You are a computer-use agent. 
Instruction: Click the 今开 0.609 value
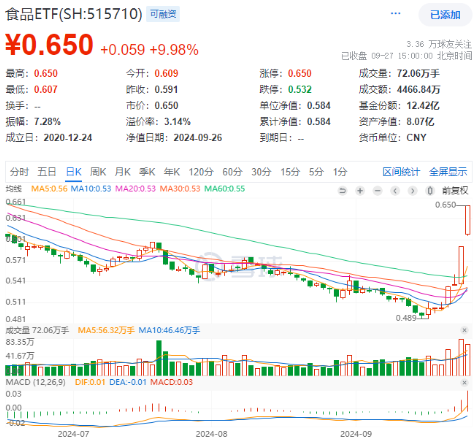click(166, 73)
